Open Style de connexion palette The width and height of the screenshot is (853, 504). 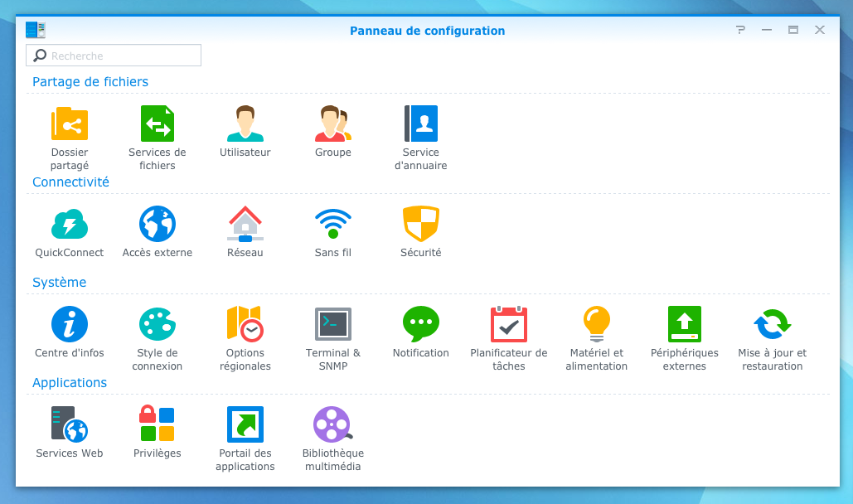(x=158, y=324)
